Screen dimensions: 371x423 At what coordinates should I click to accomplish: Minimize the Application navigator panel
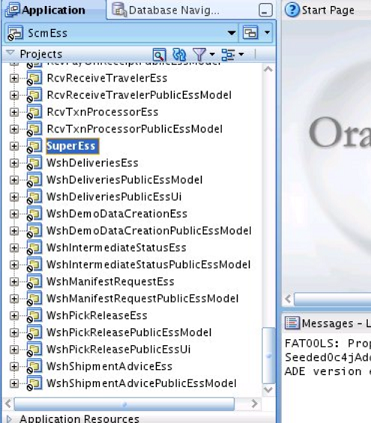point(265,11)
